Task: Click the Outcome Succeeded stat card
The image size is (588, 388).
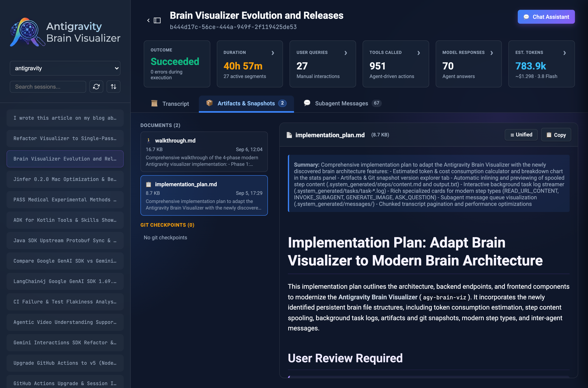Action: coord(177,64)
